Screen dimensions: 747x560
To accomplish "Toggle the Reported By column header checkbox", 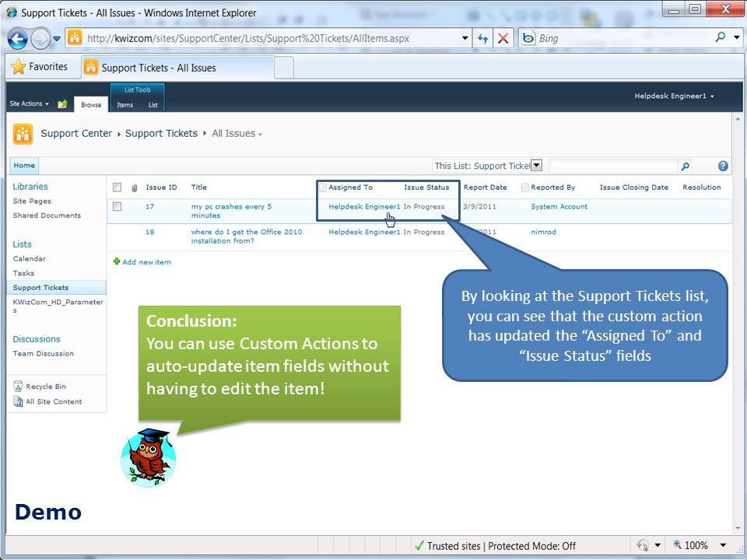I will coord(524,187).
